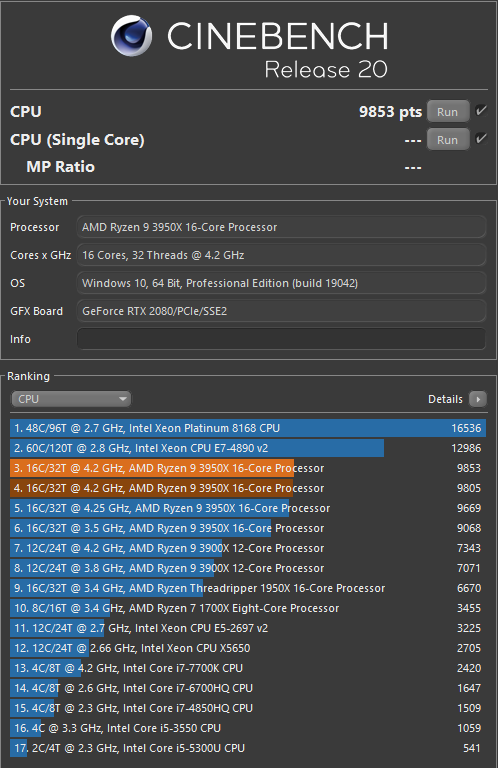
Task: Click the Cinebench sphere logo icon
Action: click(131, 36)
